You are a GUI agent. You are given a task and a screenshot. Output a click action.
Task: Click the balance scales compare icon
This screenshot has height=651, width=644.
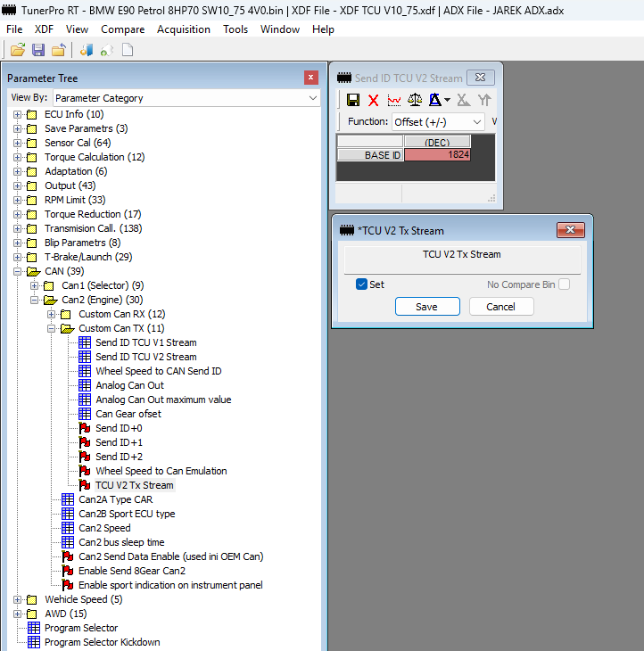click(415, 100)
